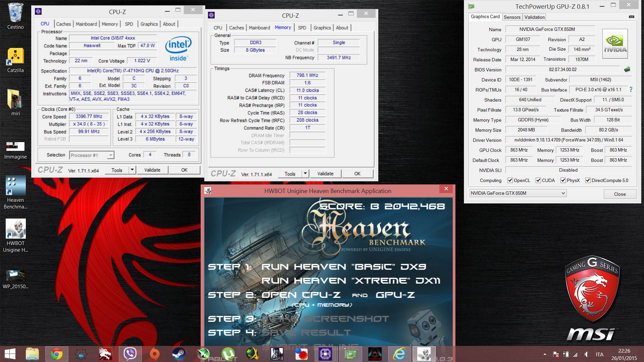Click GPU-Z BIOS Version value 82.07.34.00.02
The image size is (644, 362).
pos(563,70)
